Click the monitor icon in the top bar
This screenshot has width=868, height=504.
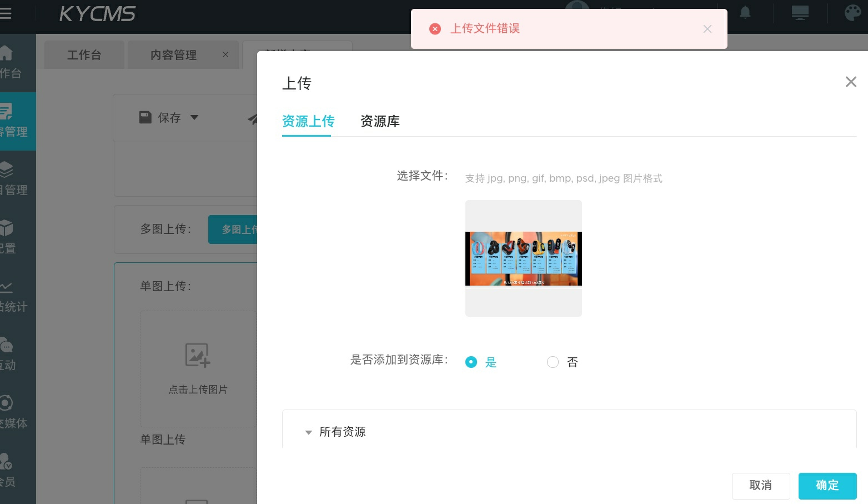(800, 13)
